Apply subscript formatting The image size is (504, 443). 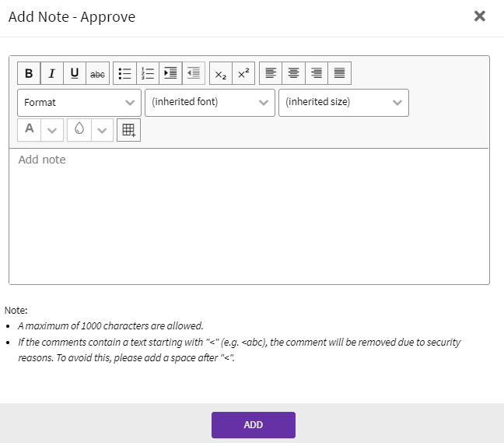(x=221, y=74)
